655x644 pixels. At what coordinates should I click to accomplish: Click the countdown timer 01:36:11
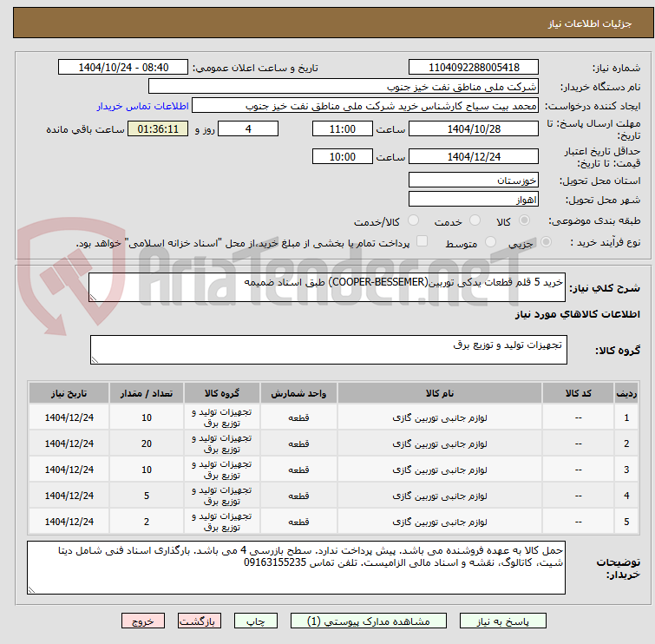[x=158, y=128]
